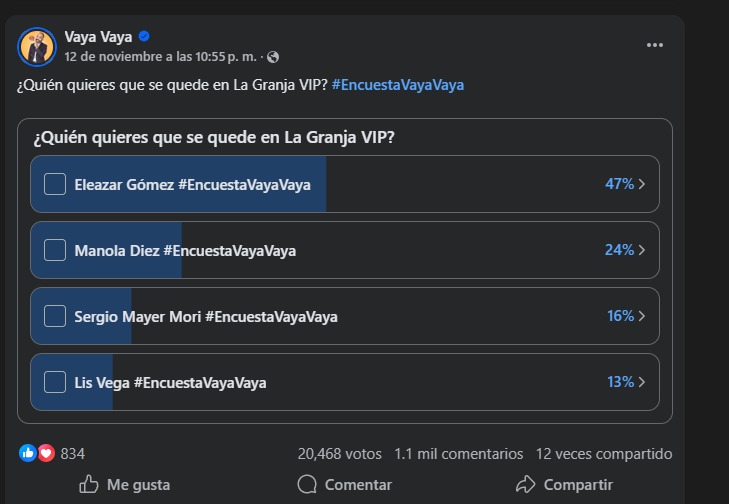Click the Comentar speech bubble icon

[307, 484]
